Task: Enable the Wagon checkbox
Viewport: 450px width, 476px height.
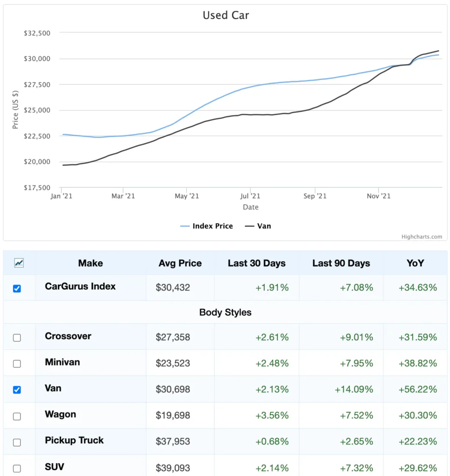Action: click(x=17, y=416)
